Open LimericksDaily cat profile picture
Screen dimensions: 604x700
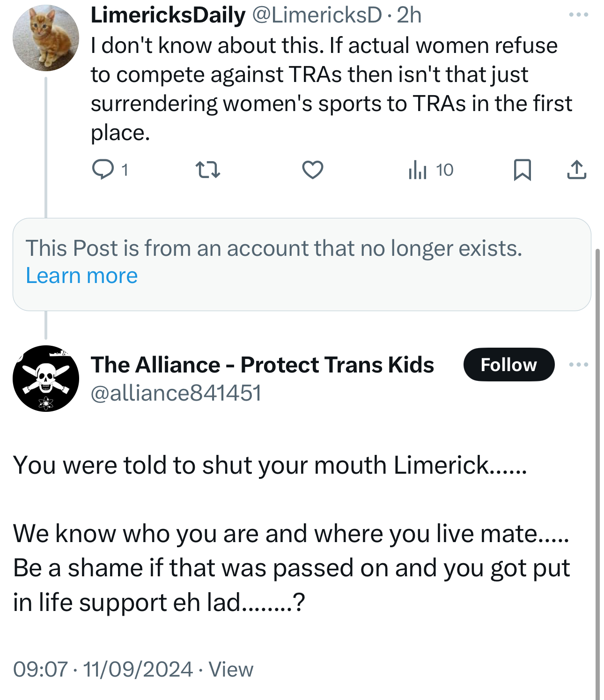pos(46,38)
